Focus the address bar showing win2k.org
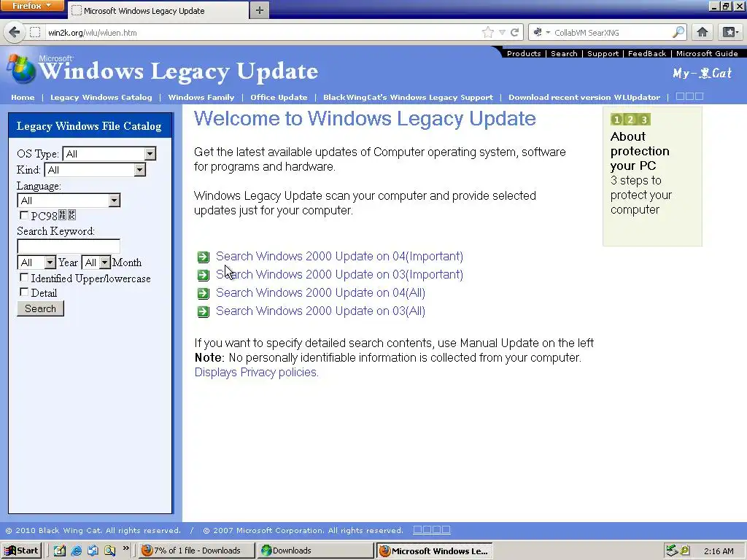Image resolution: width=747 pixels, height=560 pixels. pos(262,32)
